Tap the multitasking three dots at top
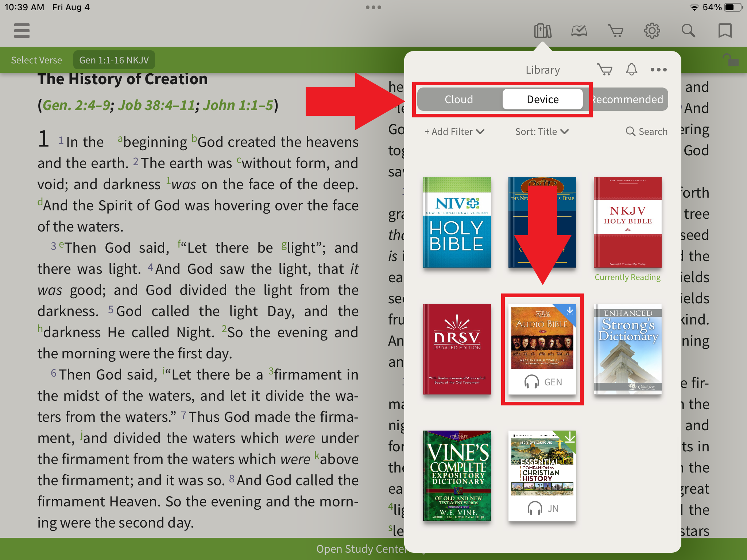 pyautogui.click(x=373, y=7)
